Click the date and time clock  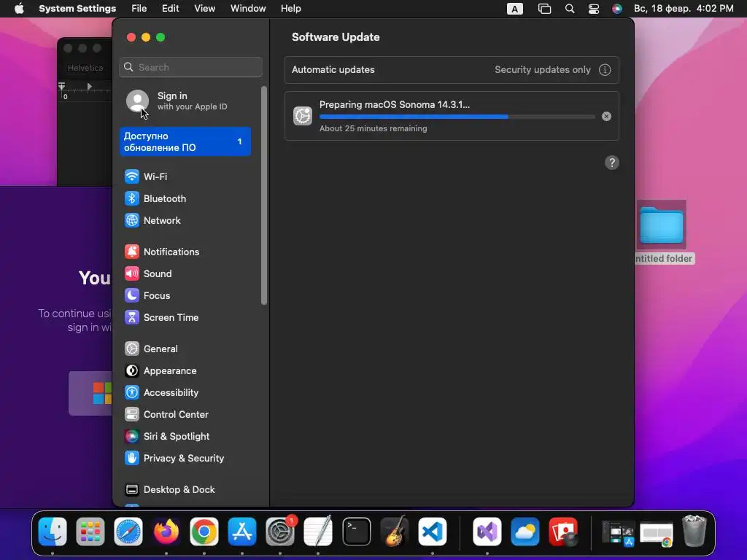pyautogui.click(x=683, y=9)
